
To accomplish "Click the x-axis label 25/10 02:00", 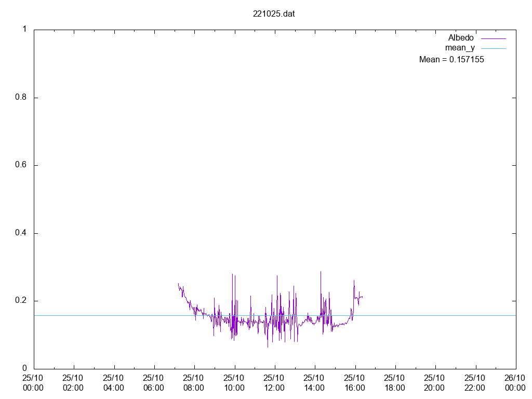I will (x=73, y=383).
